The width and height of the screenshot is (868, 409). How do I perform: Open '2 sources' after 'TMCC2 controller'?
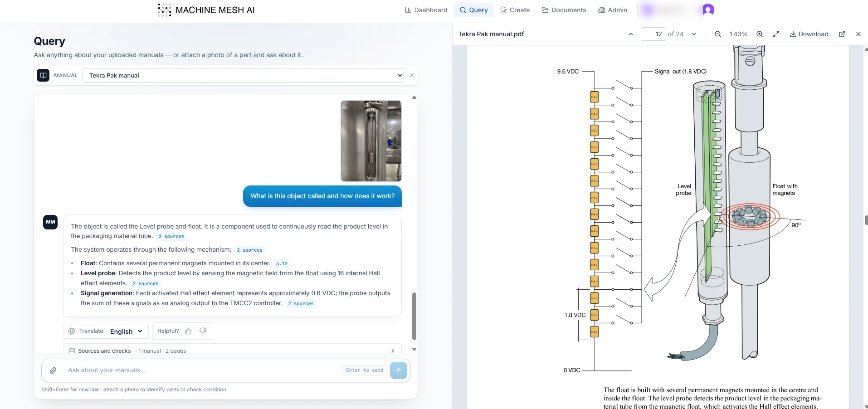[x=301, y=303]
